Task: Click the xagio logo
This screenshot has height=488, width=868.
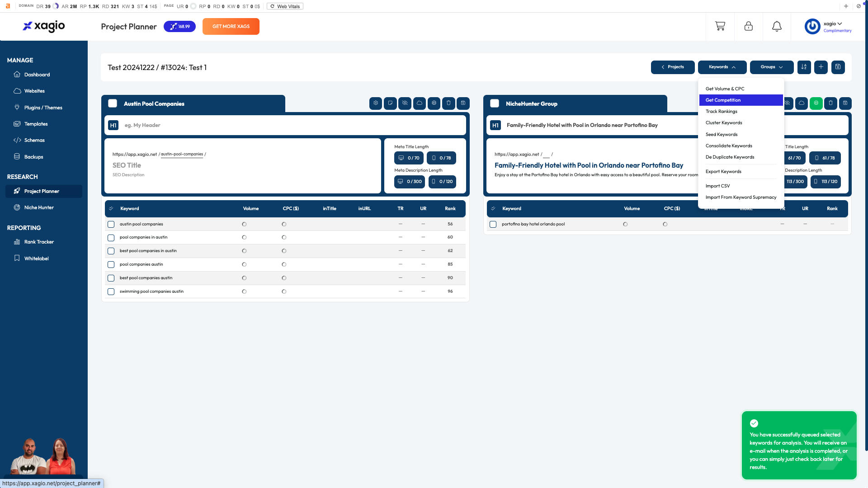Action: coord(44,26)
